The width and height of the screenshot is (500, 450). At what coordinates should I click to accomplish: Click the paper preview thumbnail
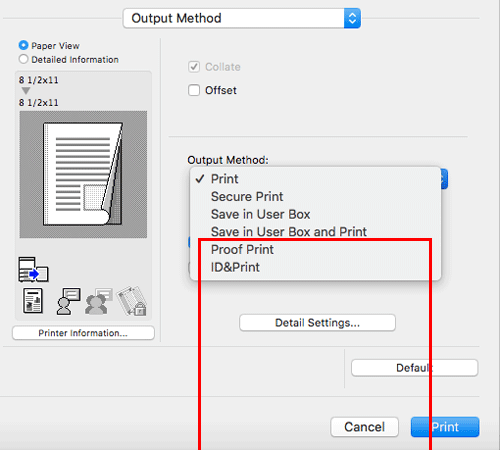[x=83, y=174]
